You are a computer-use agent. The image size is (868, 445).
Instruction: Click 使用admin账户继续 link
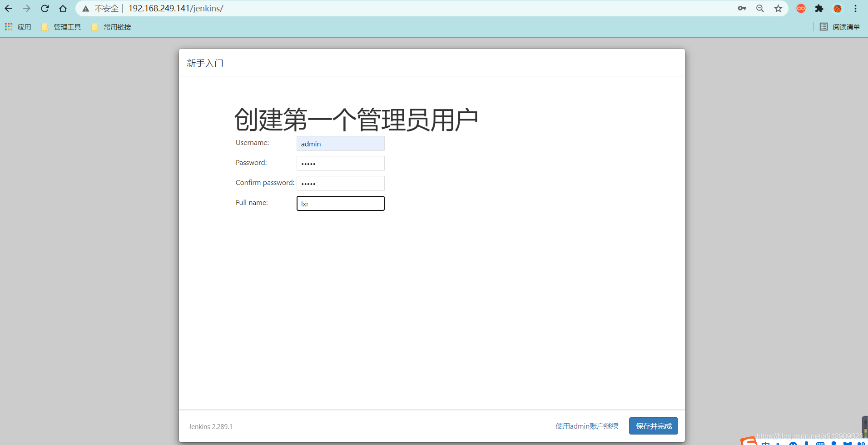point(587,426)
